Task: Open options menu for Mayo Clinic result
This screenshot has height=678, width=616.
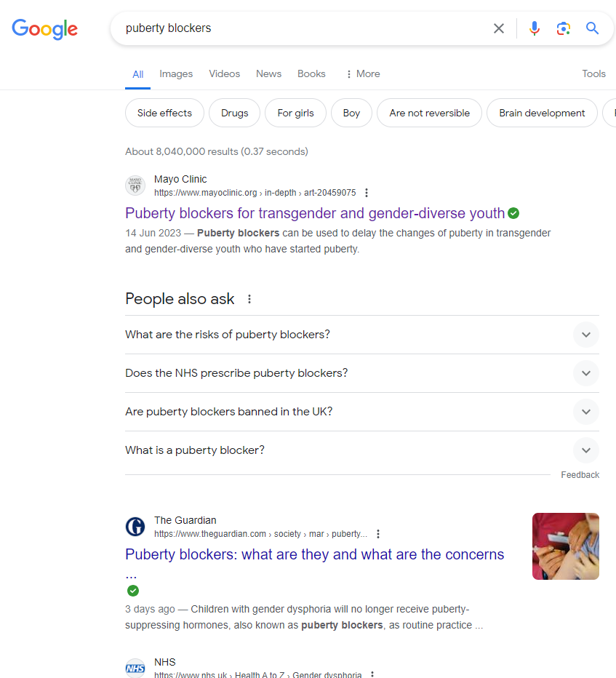Action: tap(367, 193)
